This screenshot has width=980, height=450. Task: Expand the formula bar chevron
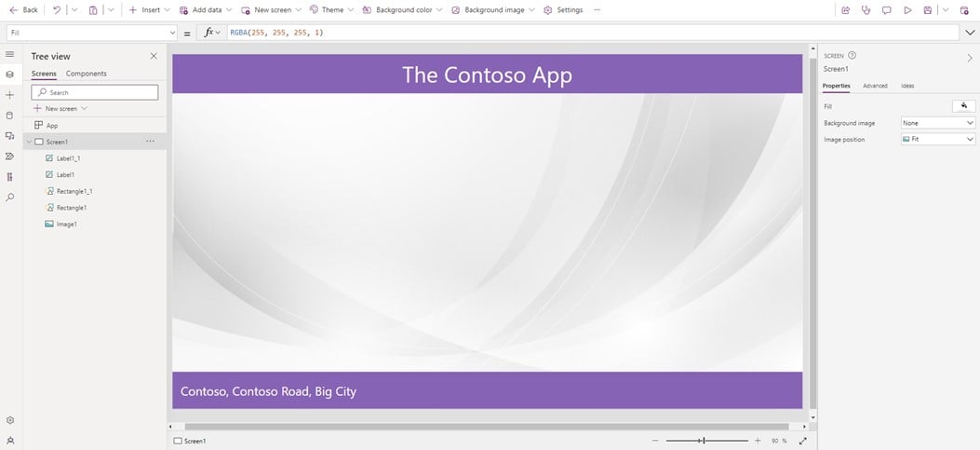(970, 33)
